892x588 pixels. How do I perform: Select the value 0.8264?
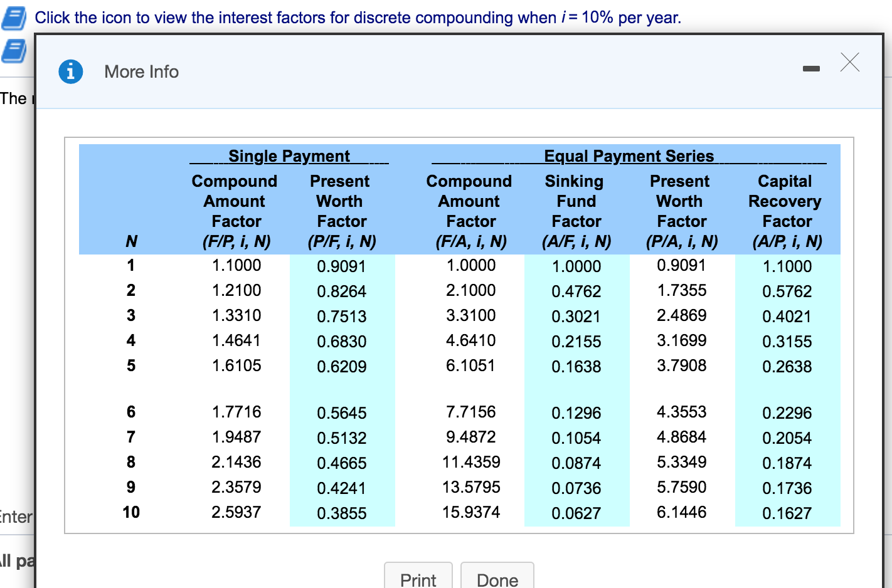tap(342, 291)
